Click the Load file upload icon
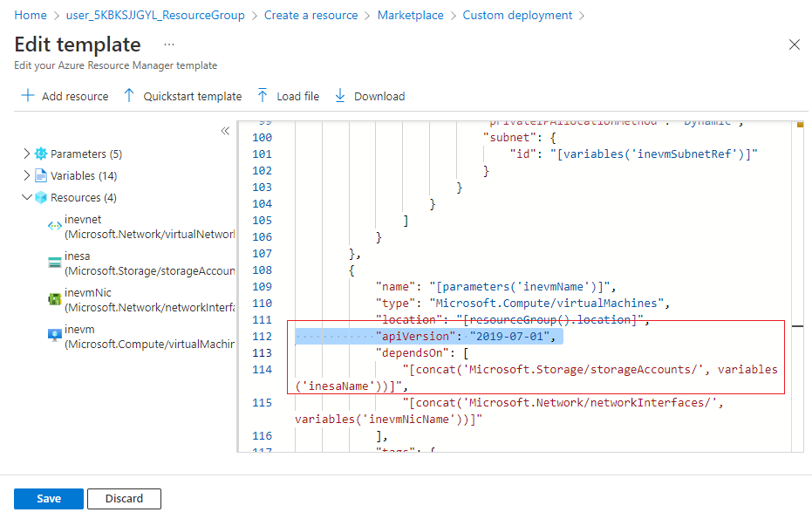The height and width of the screenshot is (519, 812). 263,96
